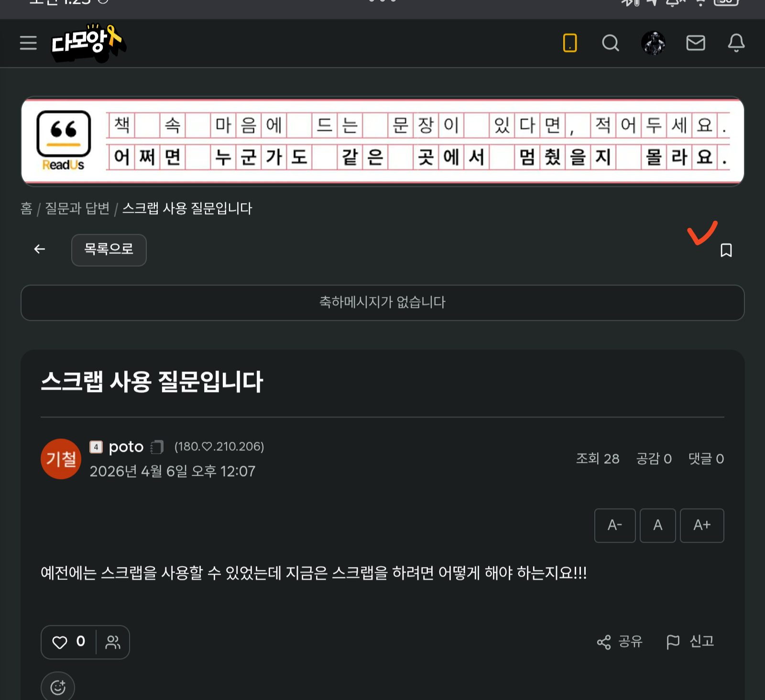This screenshot has width=765, height=700.
Task: Open the search magnifier icon
Action: pos(611,43)
